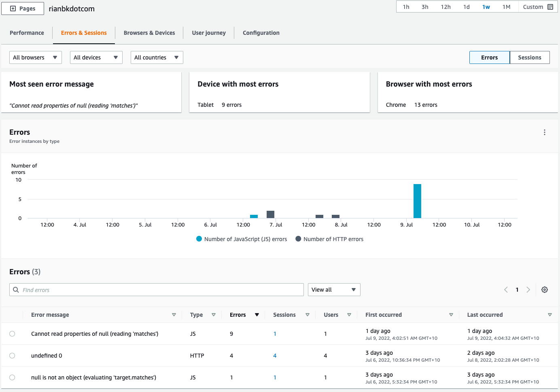Go to the previous page of errors

point(506,290)
